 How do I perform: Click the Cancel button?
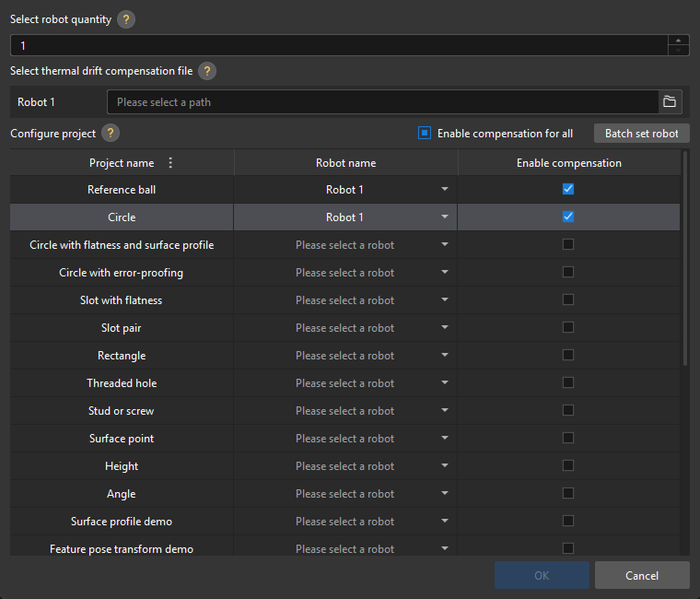(642, 575)
